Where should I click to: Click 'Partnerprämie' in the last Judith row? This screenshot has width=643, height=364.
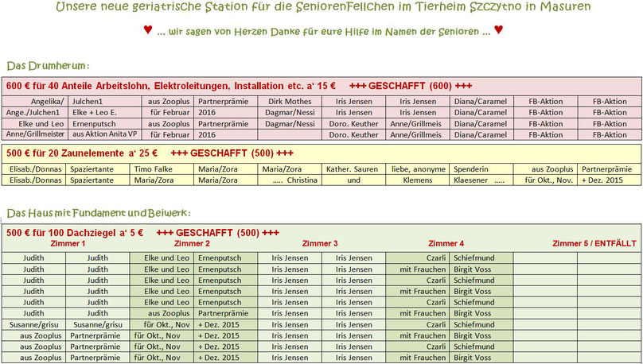point(223,313)
